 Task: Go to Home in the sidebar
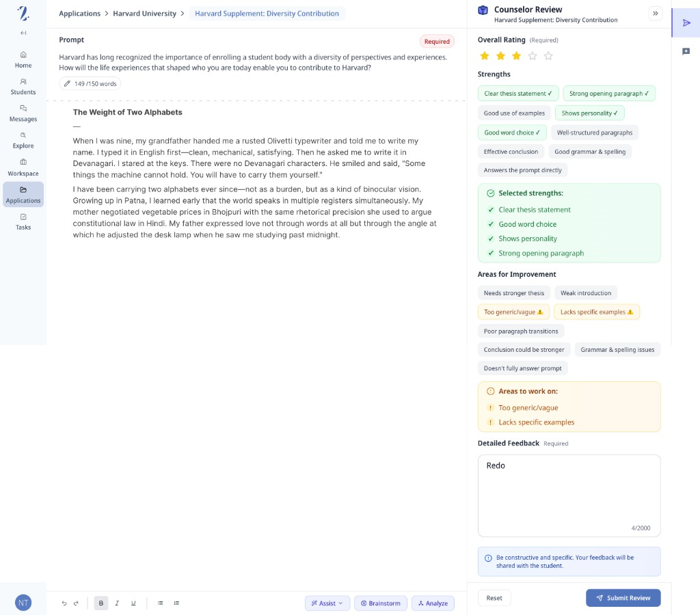(x=23, y=60)
